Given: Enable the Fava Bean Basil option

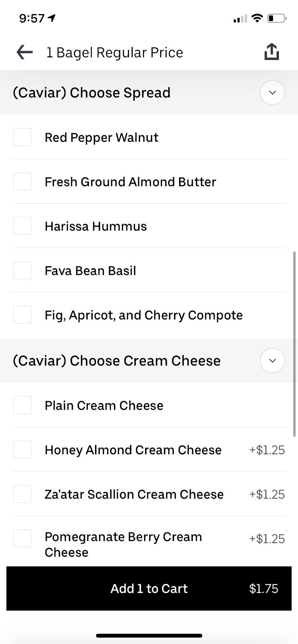Looking at the screenshot, I should (x=22, y=270).
